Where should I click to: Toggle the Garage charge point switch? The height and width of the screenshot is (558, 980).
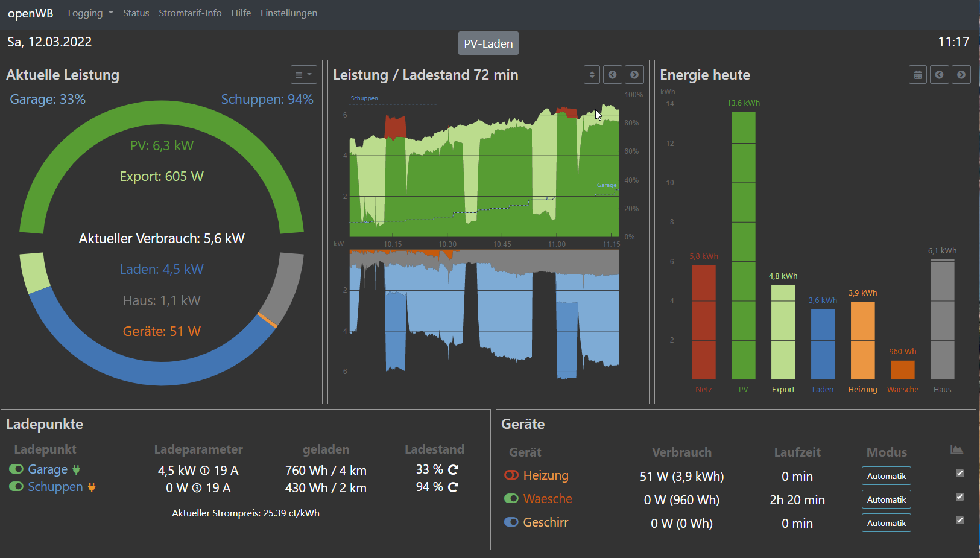point(16,469)
